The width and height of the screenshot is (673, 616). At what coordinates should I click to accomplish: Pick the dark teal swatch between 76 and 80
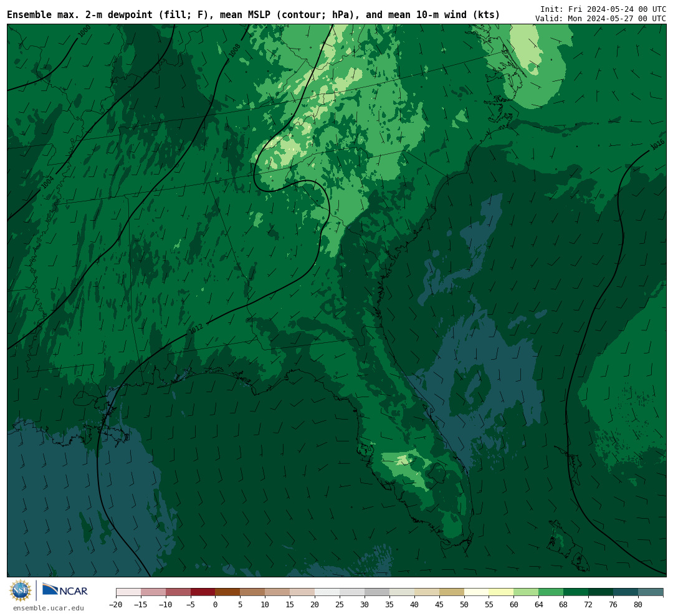pyautogui.click(x=626, y=592)
